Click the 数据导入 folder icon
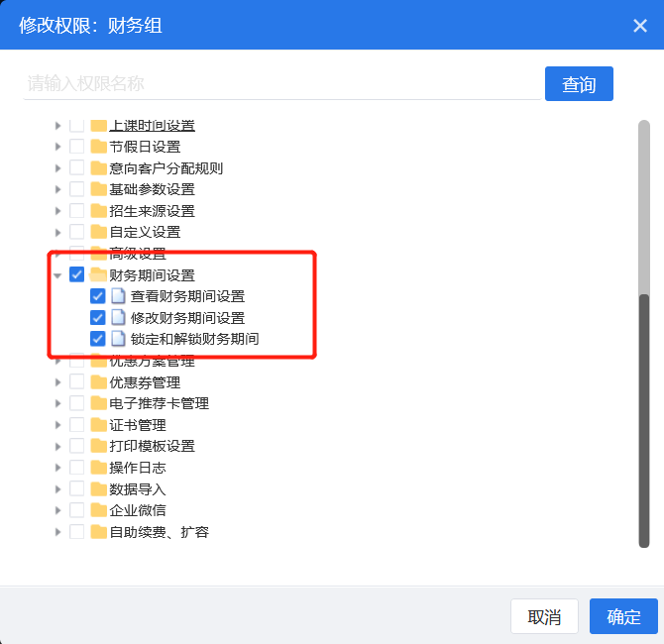 [x=98, y=489]
